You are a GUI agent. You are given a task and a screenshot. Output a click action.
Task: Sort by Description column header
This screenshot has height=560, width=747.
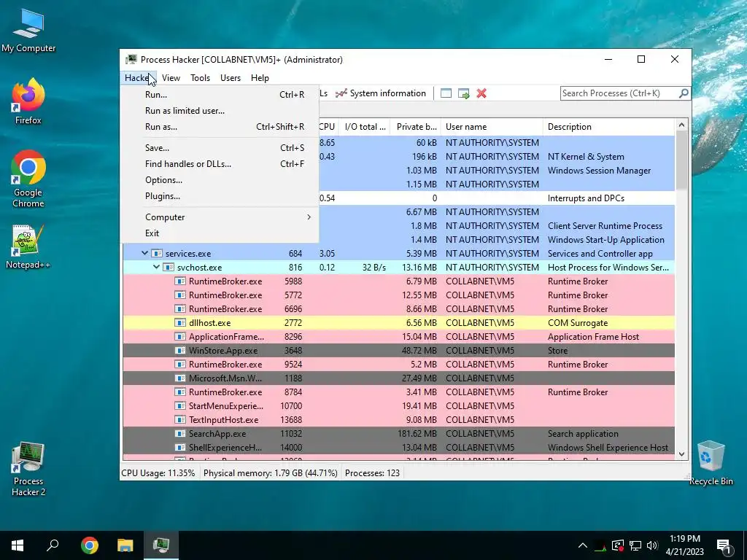[609, 127]
